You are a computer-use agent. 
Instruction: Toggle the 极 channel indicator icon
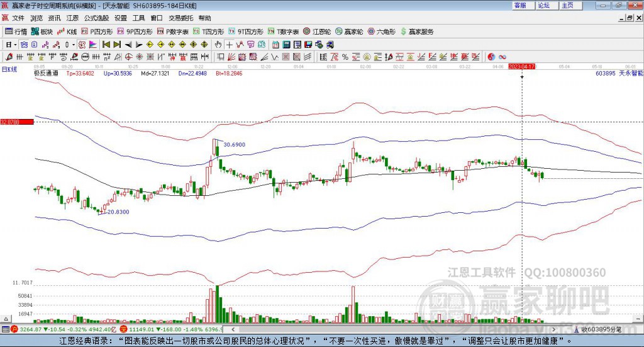pyautogui.click(x=82, y=45)
